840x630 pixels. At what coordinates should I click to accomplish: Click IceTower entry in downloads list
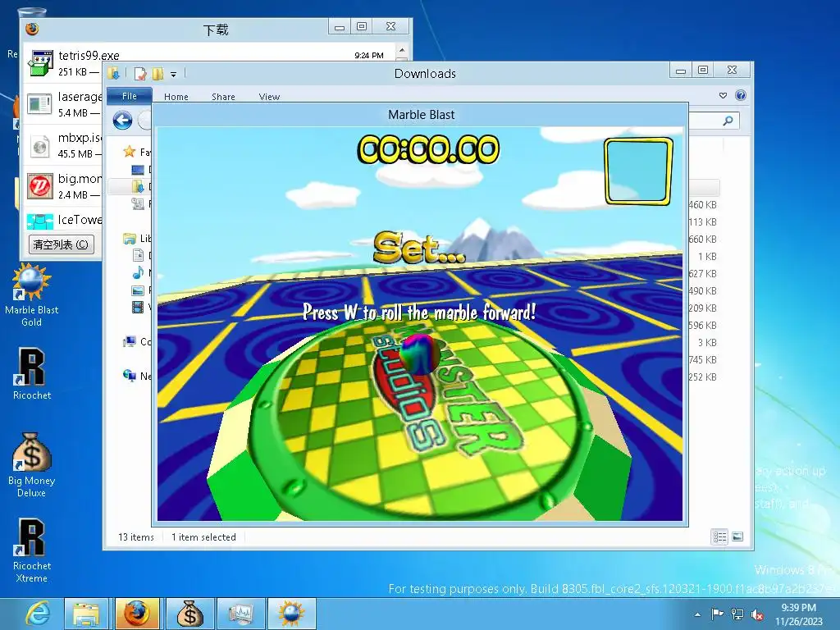click(64, 220)
